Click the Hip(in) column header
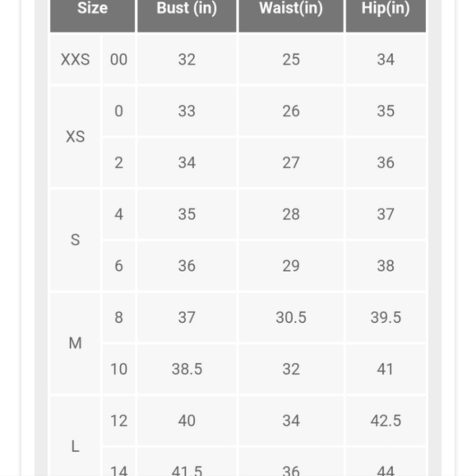This screenshot has height=476, width=476. click(x=386, y=15)
